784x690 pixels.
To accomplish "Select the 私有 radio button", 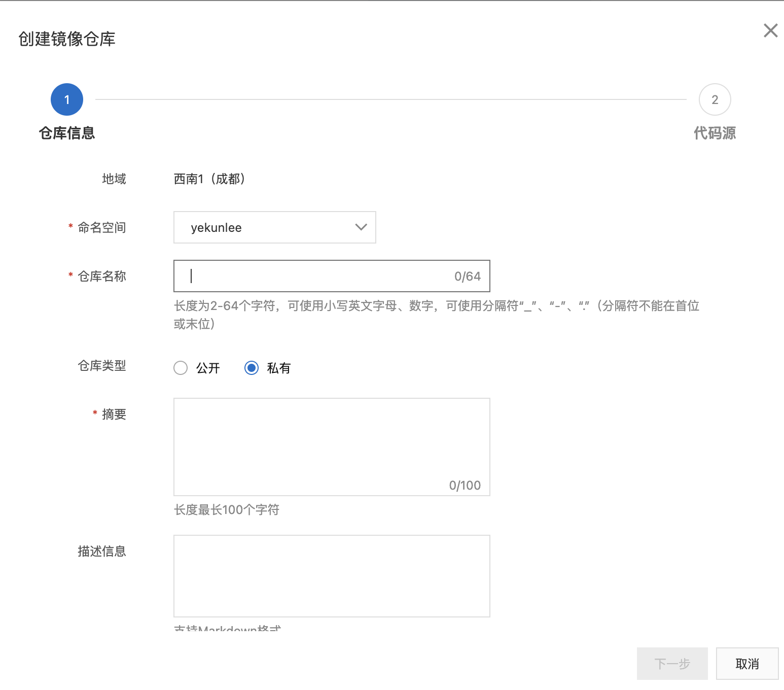I will (252, 368).
